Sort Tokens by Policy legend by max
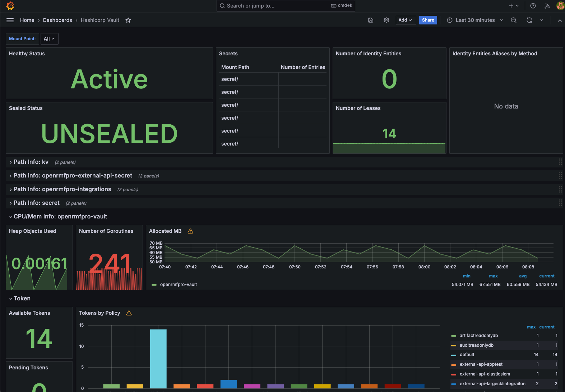The image size is (565, 392). [x=531, y=327]
